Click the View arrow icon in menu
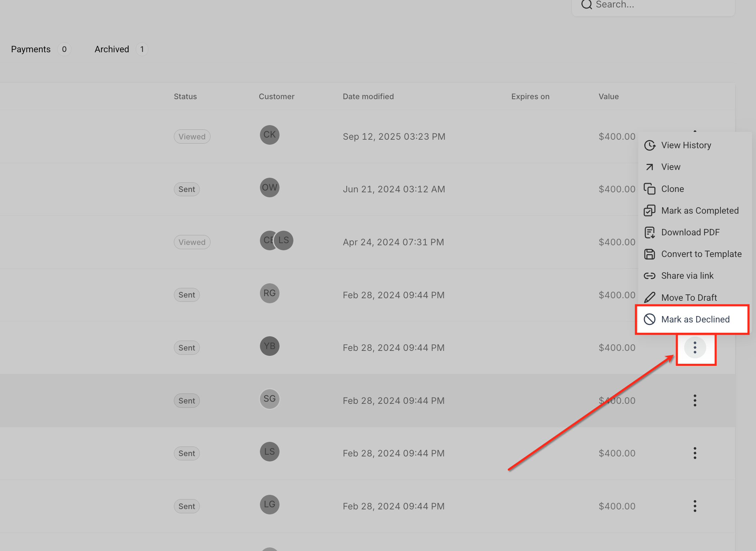Image resolution: width=756 pixels, height=551 pixels. click(650, 167)
